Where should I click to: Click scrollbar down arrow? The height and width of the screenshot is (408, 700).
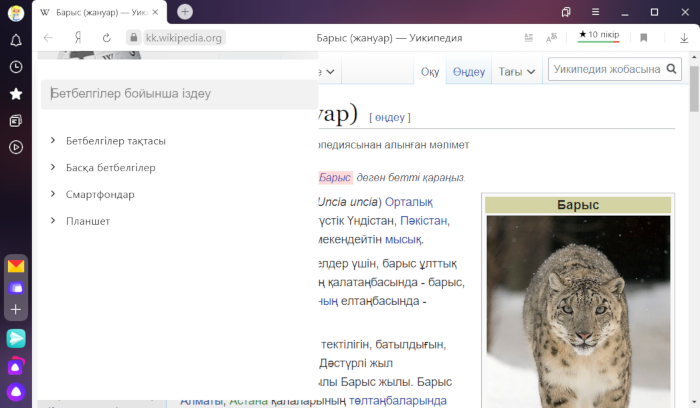point(694,403)
